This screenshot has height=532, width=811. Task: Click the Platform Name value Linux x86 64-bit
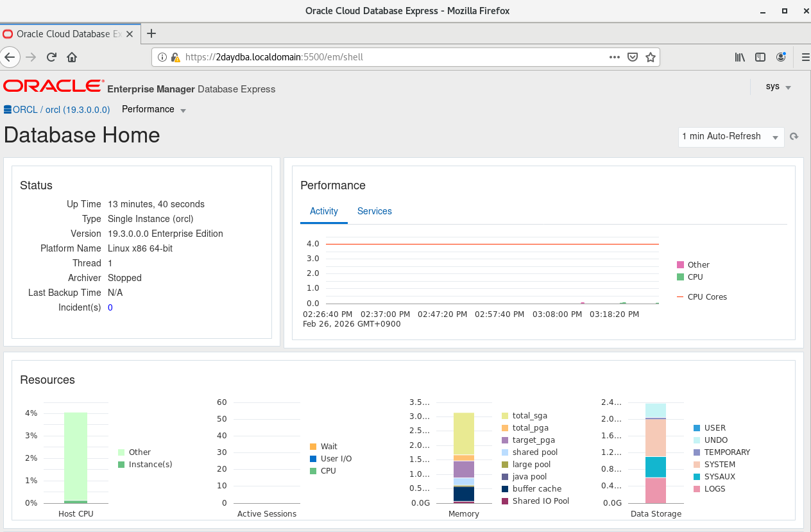coord(140,248)
